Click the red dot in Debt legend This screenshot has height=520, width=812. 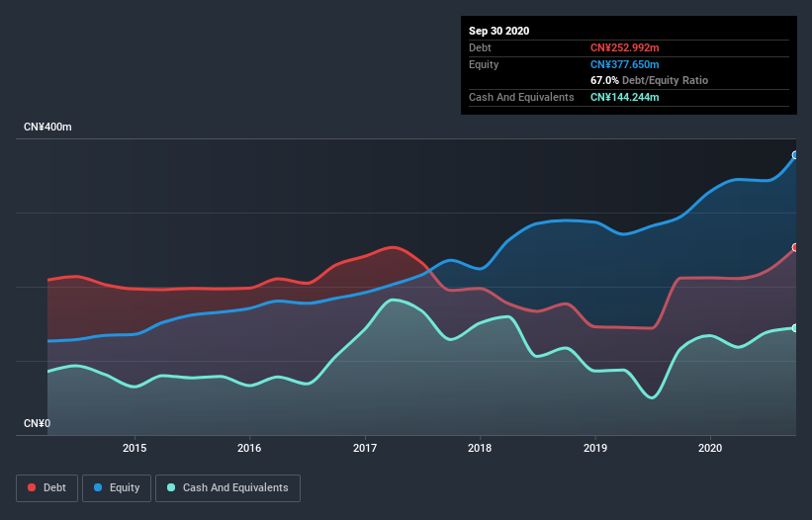point(32,487)
